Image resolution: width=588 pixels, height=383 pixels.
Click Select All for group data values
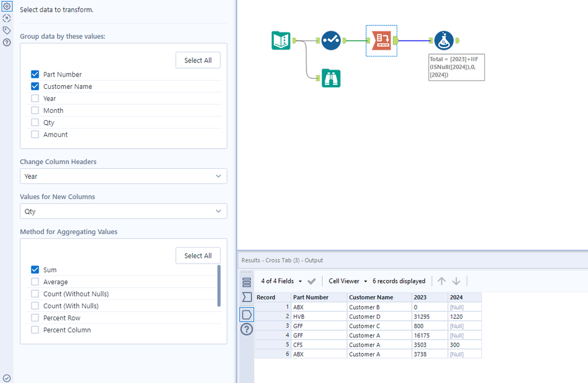point(198,60)
